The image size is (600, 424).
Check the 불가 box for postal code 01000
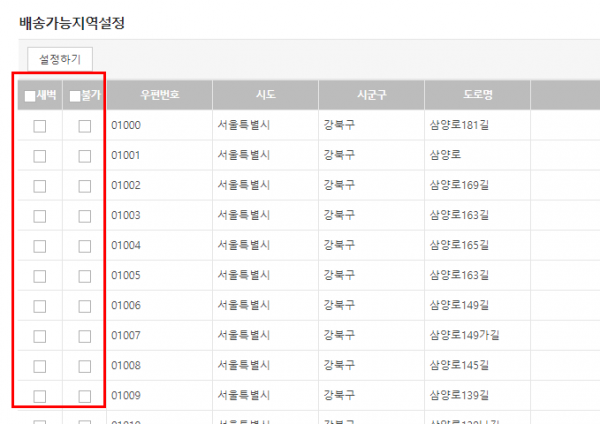click(85, 126)
